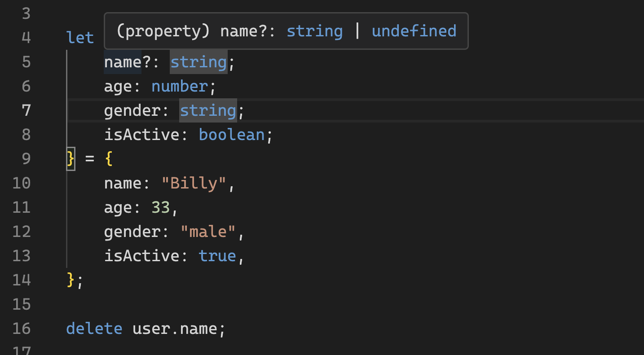Image resolution: width=644 pixels, height=355 pixels.
Task: Click 'age' property on line 6
Action: click(118, 86)
